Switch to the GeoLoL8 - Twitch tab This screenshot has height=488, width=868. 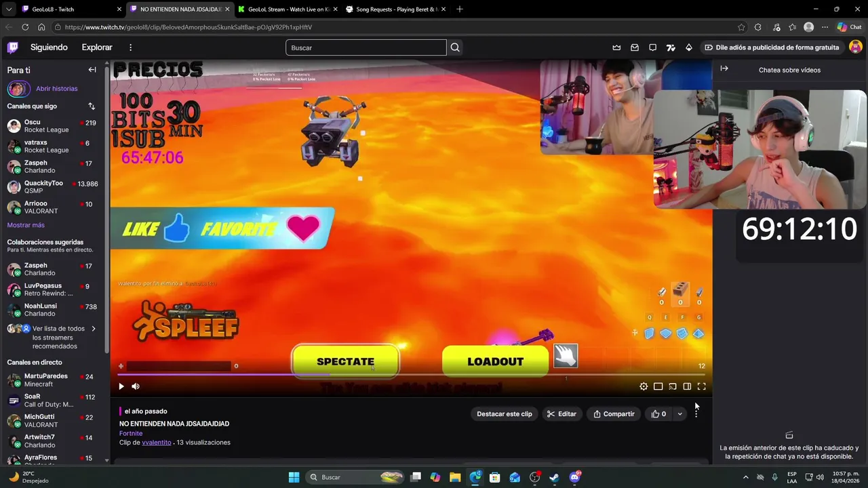click(x=71, y=9)
